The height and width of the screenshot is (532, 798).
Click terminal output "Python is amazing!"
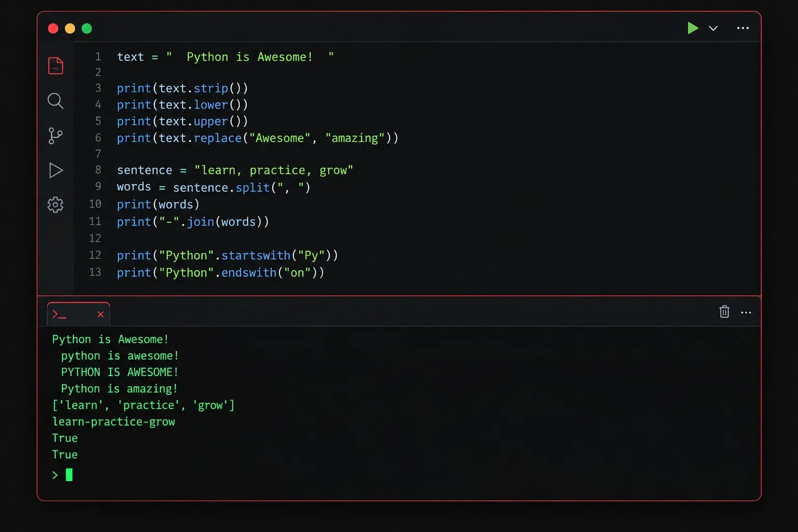(119, 389)
